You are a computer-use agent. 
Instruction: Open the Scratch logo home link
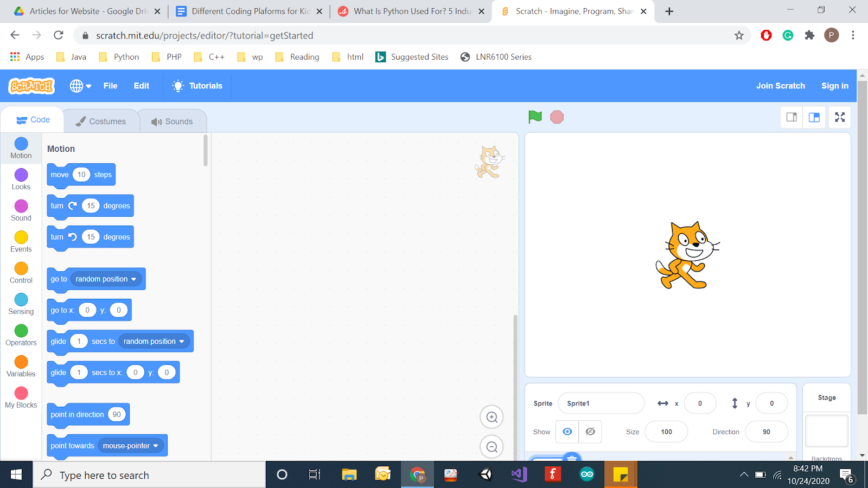click(31, 86)
